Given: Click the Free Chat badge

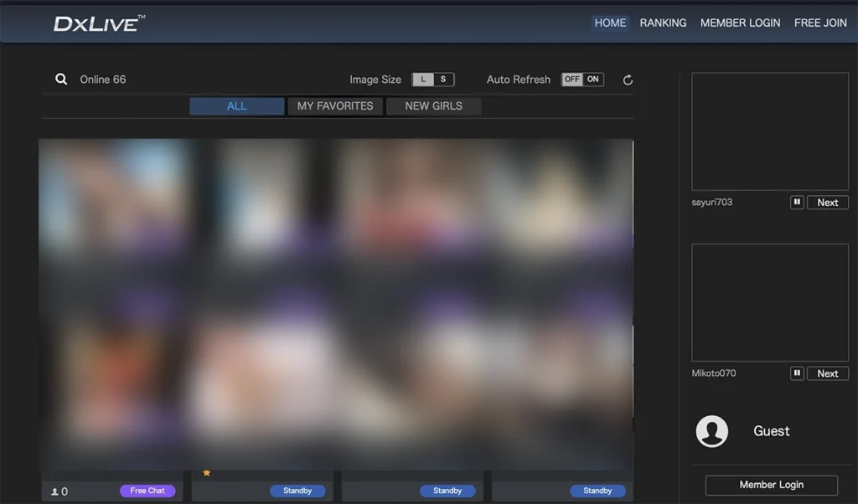Looking at the screenshot, I should pyautogui.click(x=147, y=491).
